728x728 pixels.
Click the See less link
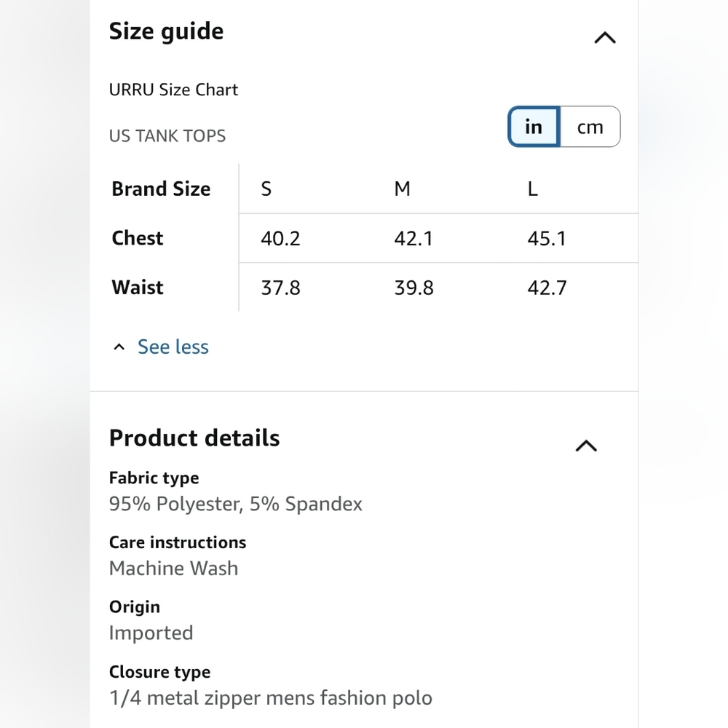pyautogui.click(x=173, y=347)
